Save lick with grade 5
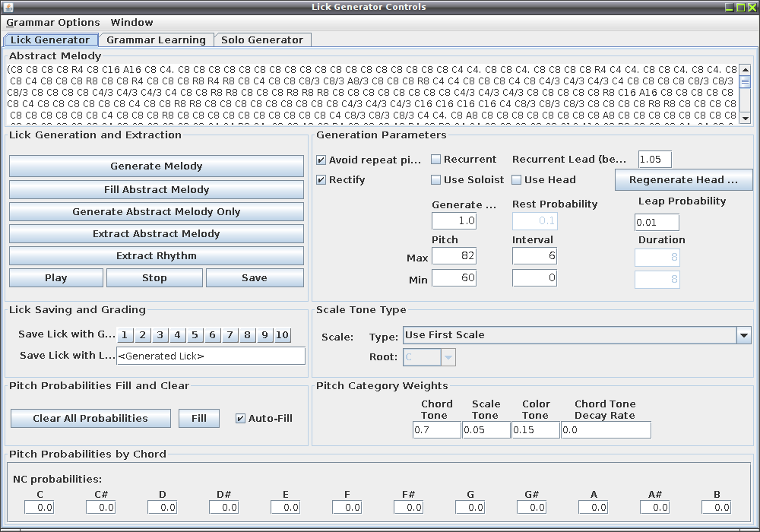The height and width of the screenshot is (532, 760). 195,335
